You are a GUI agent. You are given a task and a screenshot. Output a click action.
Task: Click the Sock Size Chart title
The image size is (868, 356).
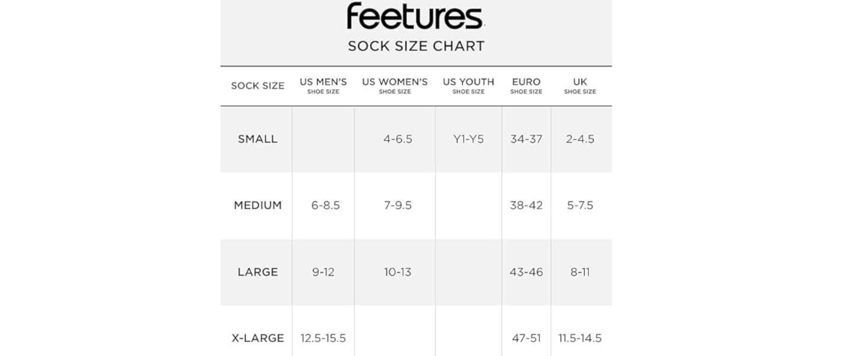tap(416, 46)
